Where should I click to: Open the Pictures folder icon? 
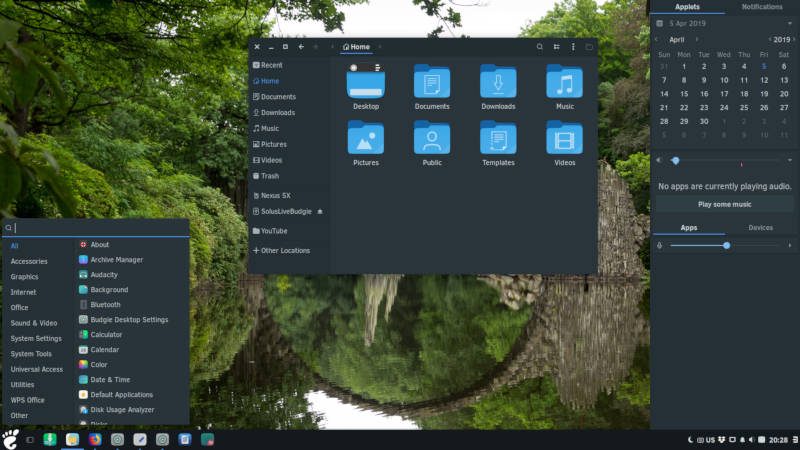click(x=366, y=137)
